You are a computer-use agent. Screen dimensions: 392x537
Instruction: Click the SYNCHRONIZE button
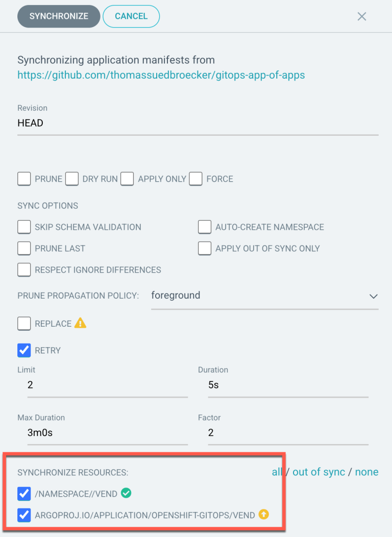click(x=58, y=16)
